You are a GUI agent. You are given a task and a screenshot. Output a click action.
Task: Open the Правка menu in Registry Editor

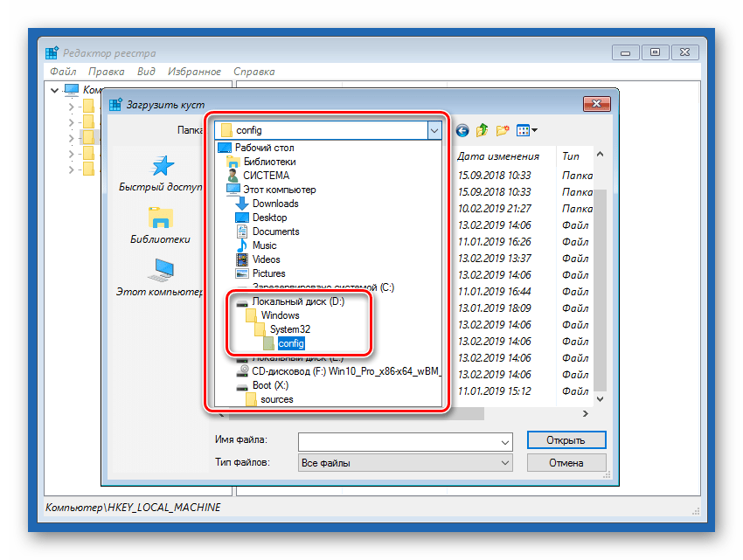[106, 72]
